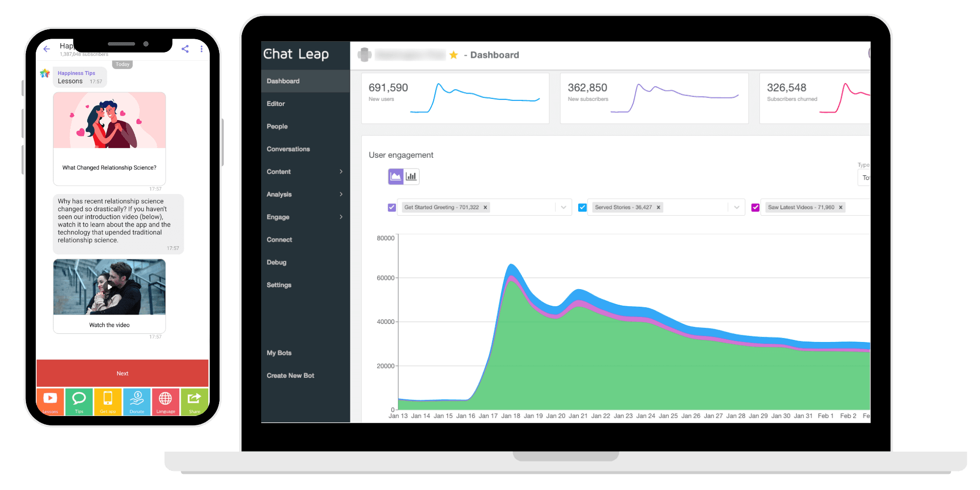This screenshot has width=980, height=490.
Task: Click the Chat Leap logo
Action: [x=296, y=54]
